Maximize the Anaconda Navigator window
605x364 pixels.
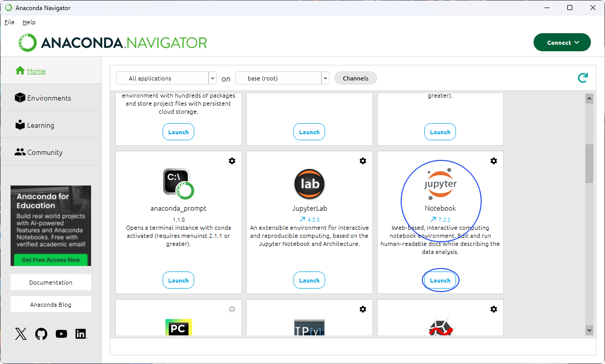pos(569,8)
